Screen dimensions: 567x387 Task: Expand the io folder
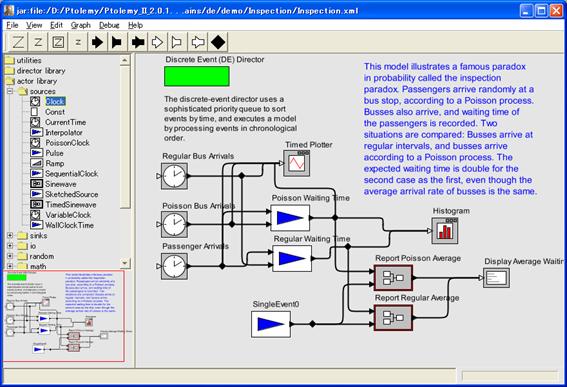point(10,246)
